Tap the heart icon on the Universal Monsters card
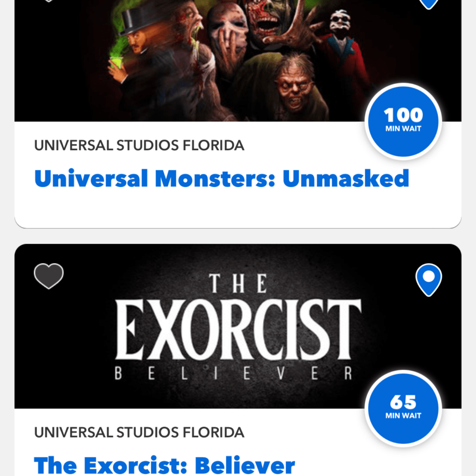This screenshot has width=476, height=476. click(49, 2)
